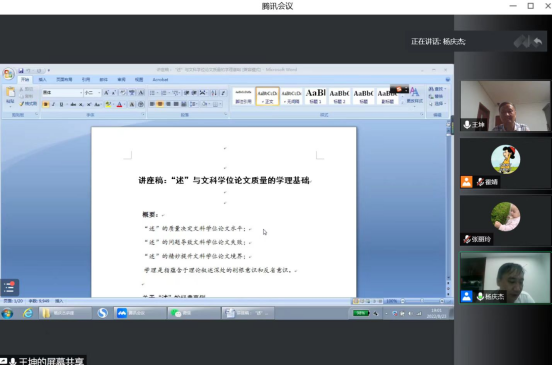Click the Format Painter brush icon

pos(22,104)
